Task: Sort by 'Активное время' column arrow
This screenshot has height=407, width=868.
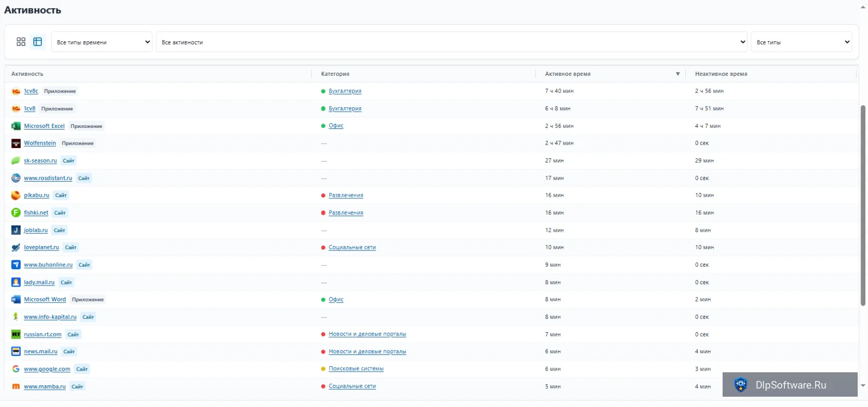Action: click(x=678, y=74)
